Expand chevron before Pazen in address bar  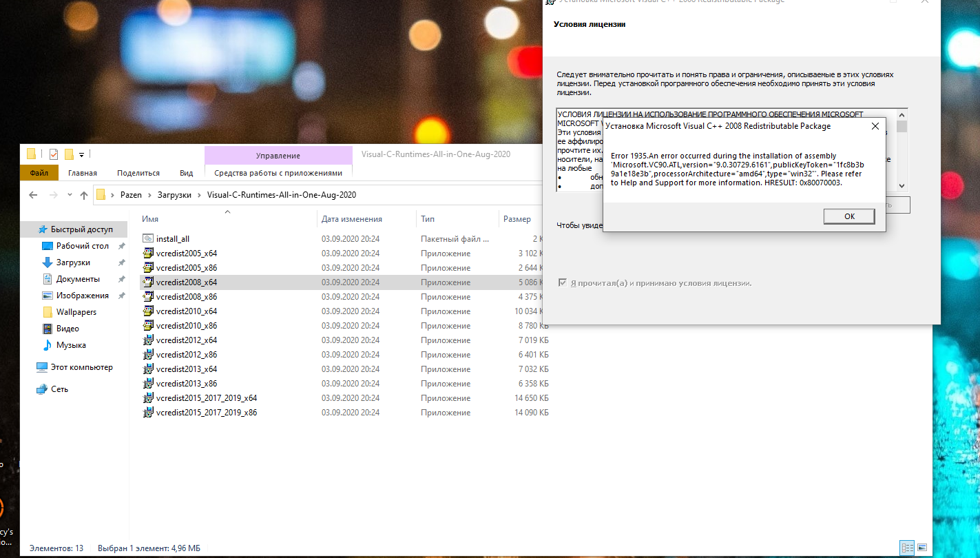tap(112, 195)
